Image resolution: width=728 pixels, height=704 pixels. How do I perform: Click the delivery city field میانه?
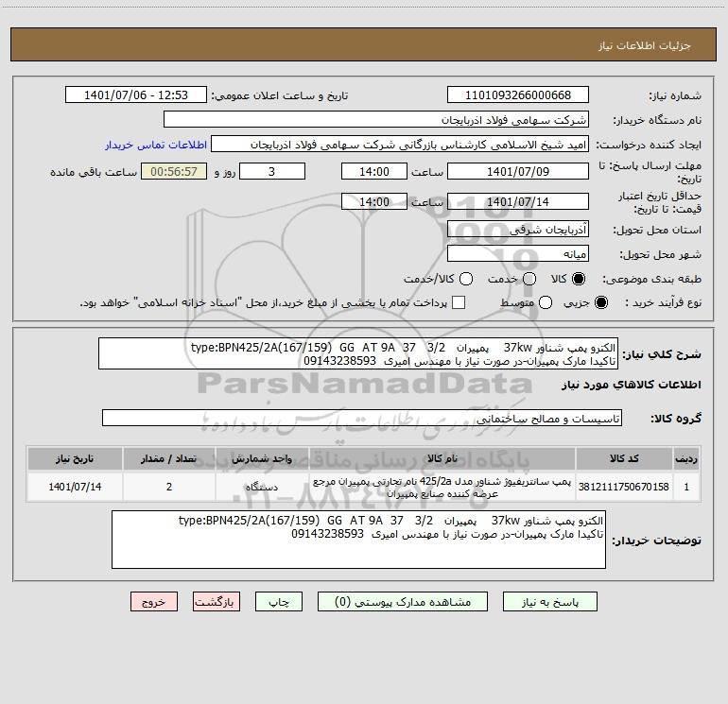pyautogui.click(x=518, y=254)
